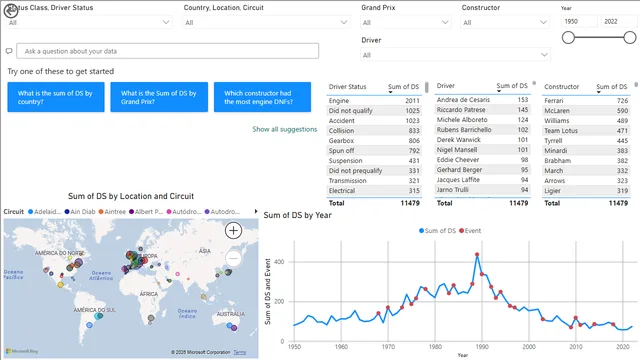640x360 pixels.
Task: Select the Transmission status row
Action: (374, 180)
